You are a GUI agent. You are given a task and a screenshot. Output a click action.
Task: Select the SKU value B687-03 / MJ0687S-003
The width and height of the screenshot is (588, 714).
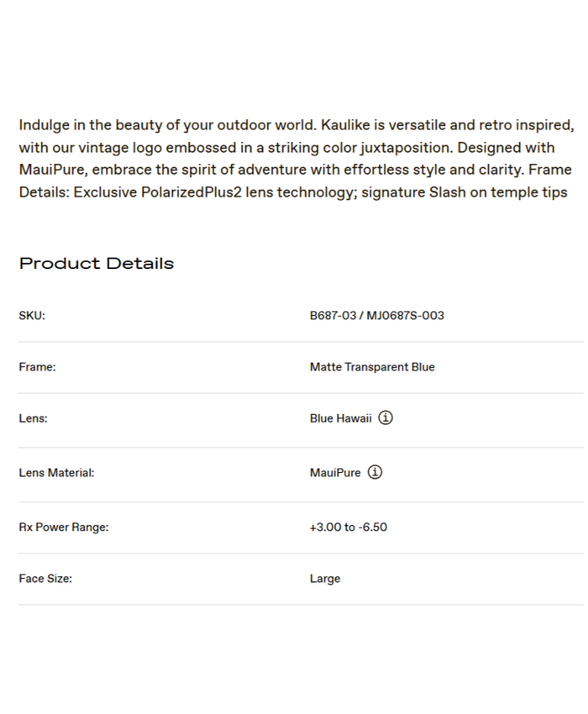click(x=376, y=316)
